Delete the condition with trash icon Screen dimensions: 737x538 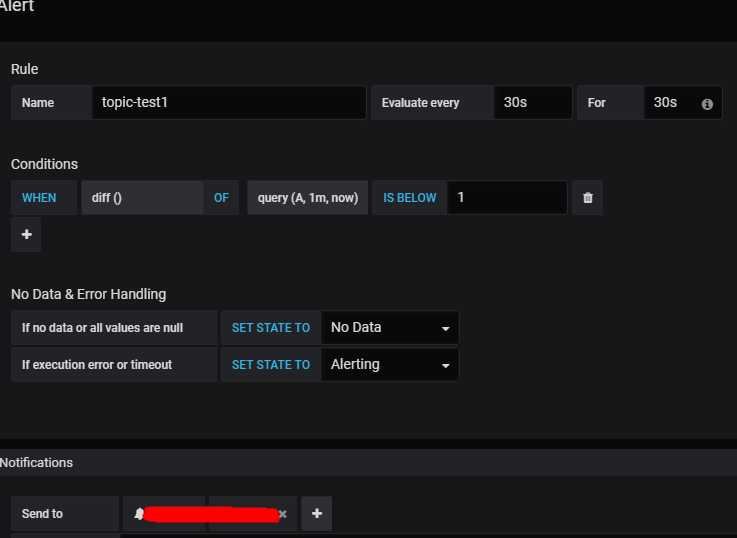tap(588, 198)
